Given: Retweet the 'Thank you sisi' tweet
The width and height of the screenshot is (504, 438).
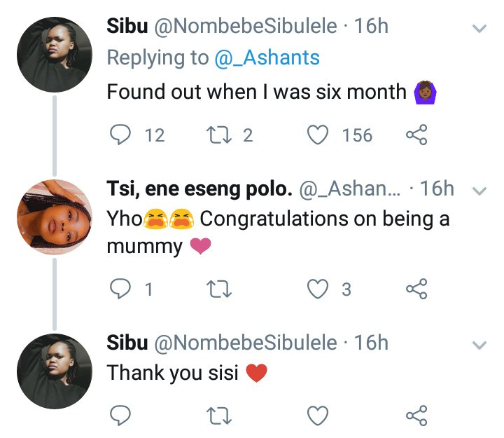Looking at the screenshot, I should (x=219, y=416).
